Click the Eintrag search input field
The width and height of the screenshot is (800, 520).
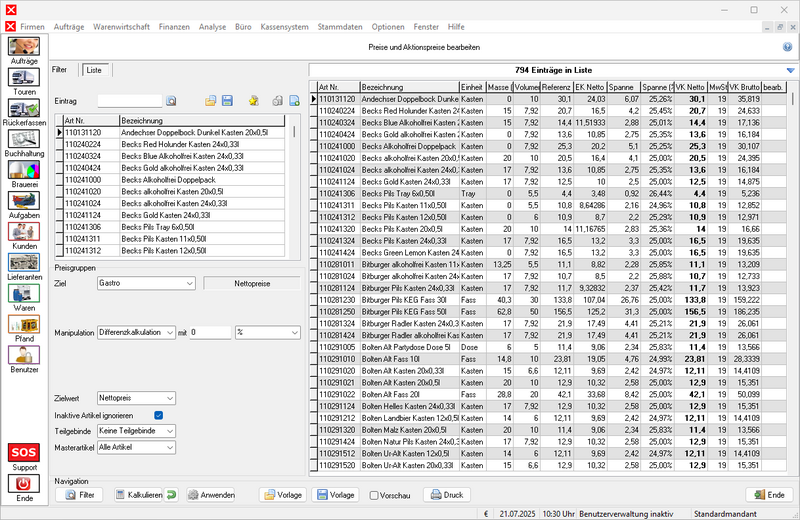(x=128, y=101)
